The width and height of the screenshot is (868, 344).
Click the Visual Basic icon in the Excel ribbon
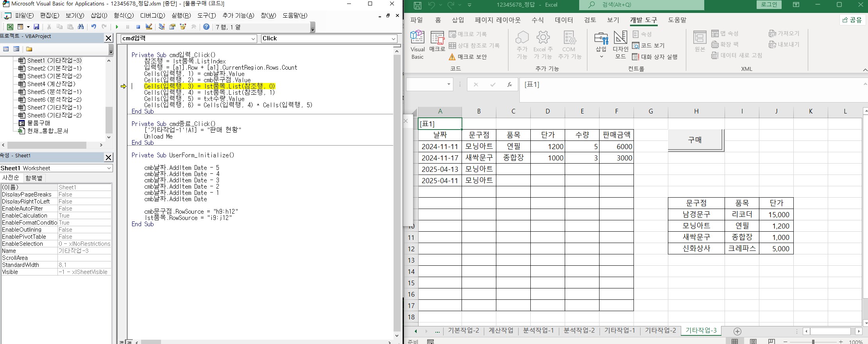[x=417, y=45]
